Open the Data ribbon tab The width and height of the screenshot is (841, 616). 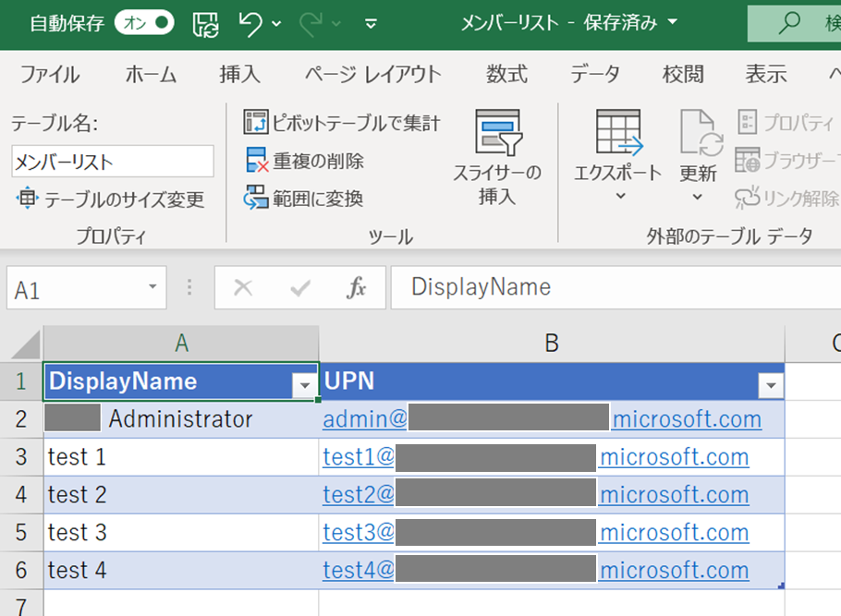coord(594,75)
